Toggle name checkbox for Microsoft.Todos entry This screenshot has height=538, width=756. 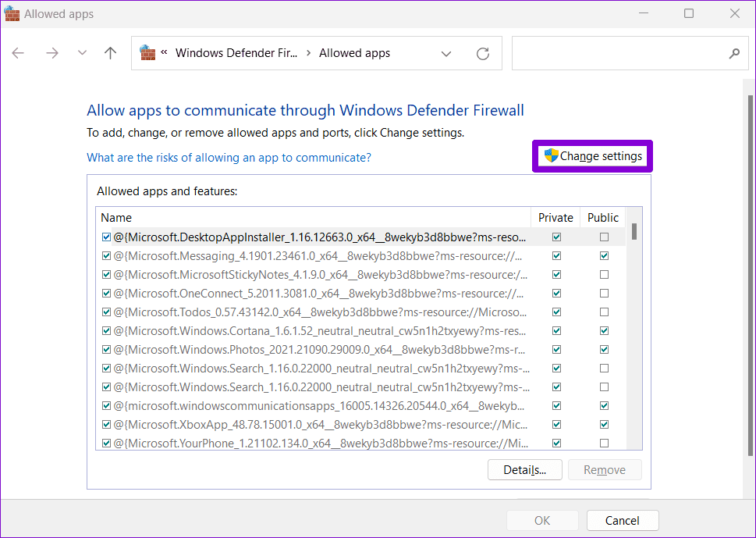tap(107, 312)
